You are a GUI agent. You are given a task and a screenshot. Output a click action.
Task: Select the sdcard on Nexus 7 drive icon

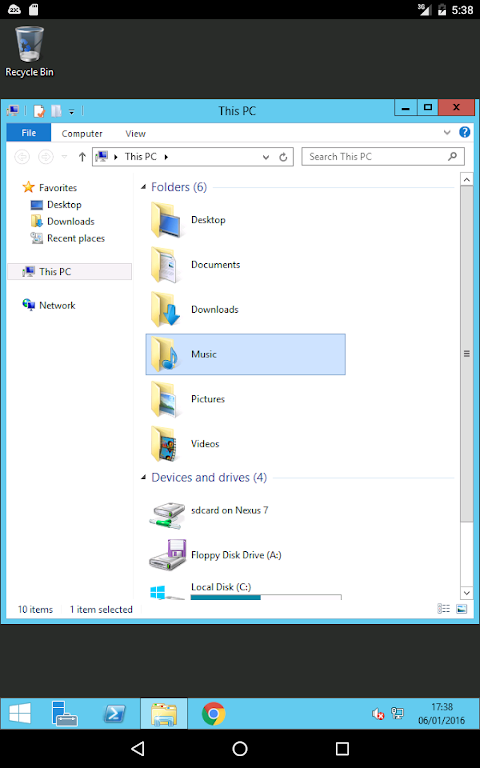coord(167,514)
